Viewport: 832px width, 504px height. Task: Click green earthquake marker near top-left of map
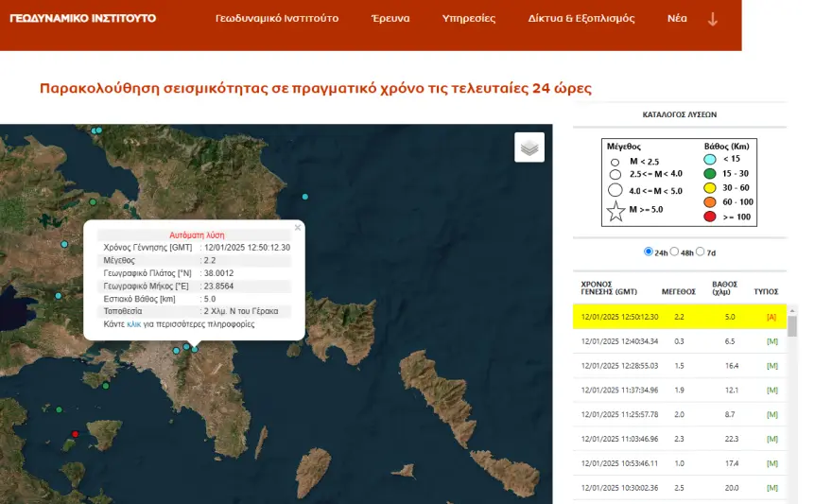pyautogui.click(x=93, y=201)
